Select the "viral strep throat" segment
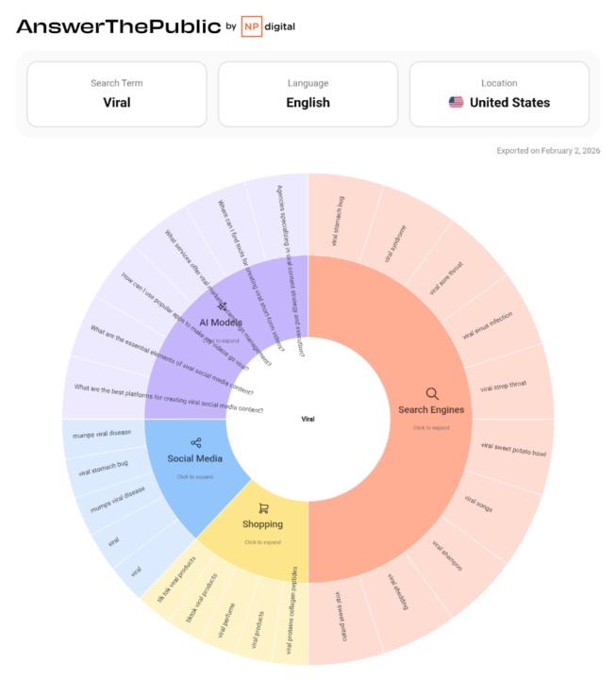 504,387
